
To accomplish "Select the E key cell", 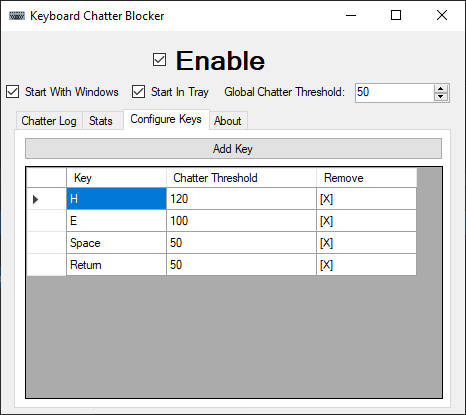I will pos(116,221).
